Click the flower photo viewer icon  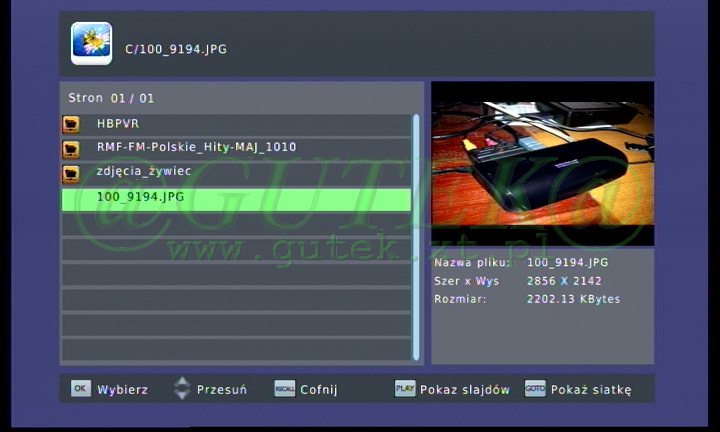coord(91,43)
